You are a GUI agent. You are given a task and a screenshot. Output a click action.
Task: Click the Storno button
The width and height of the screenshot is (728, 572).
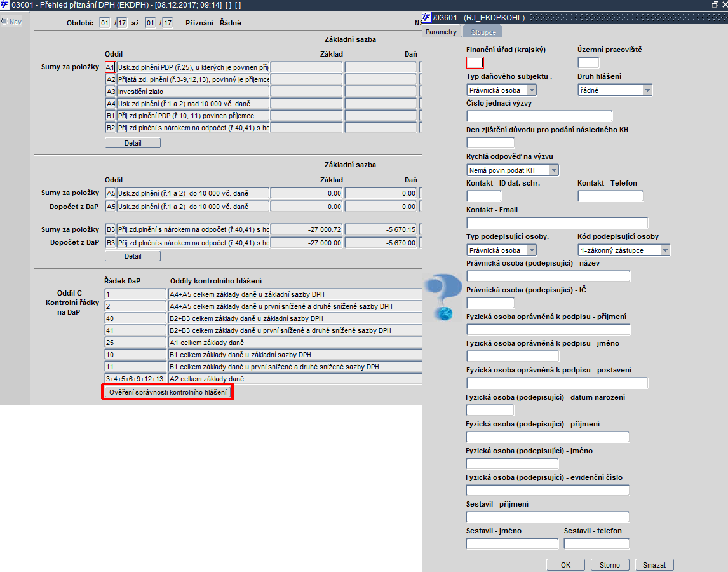[x=610, y=565]
